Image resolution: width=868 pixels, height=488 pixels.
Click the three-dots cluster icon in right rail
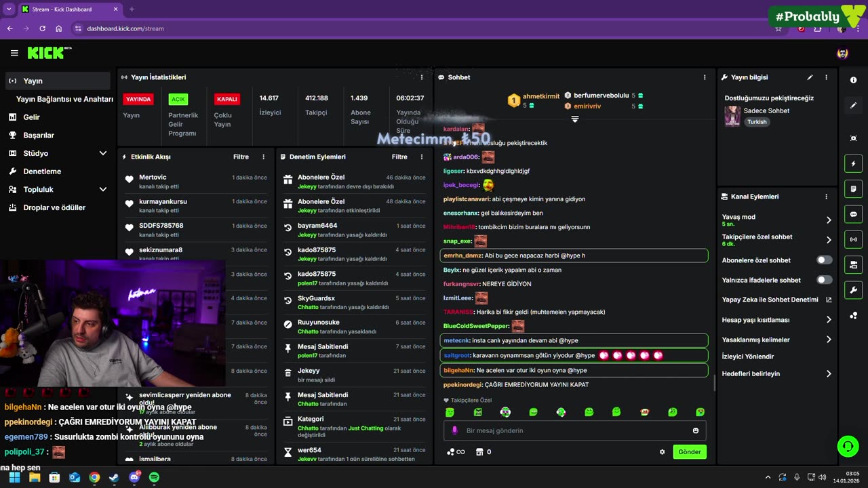coord(853,315)
